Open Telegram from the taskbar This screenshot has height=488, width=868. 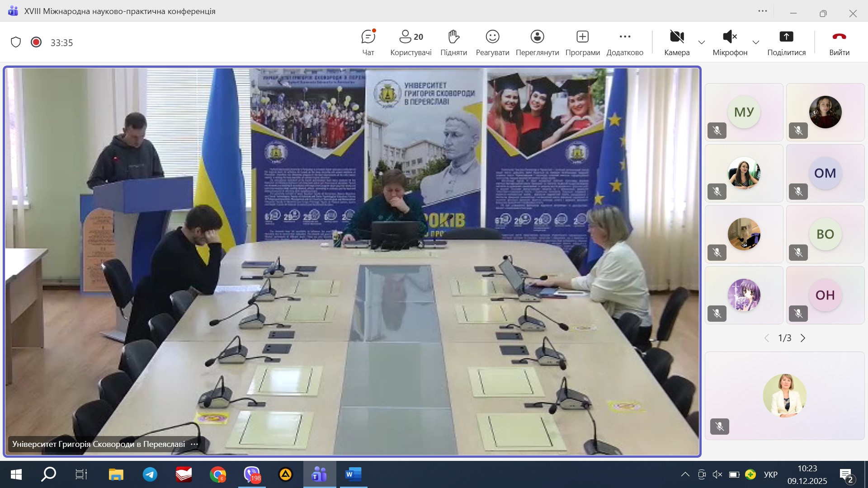(150, 474)
